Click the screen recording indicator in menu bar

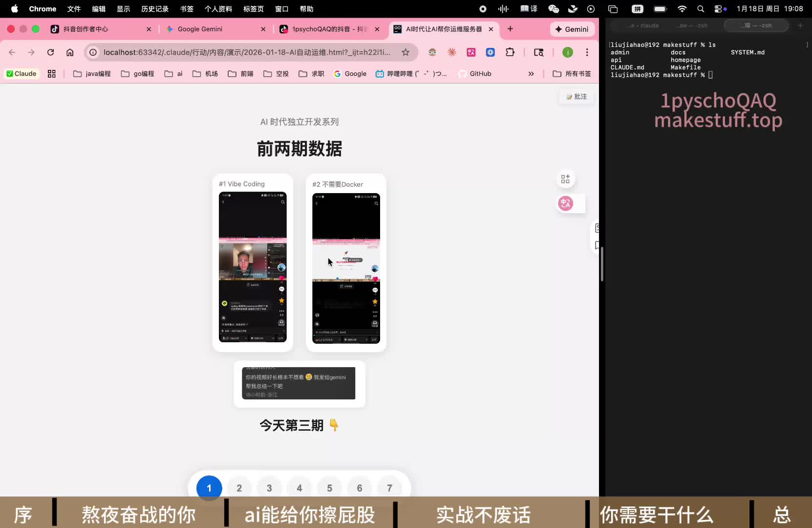(483, 9)
